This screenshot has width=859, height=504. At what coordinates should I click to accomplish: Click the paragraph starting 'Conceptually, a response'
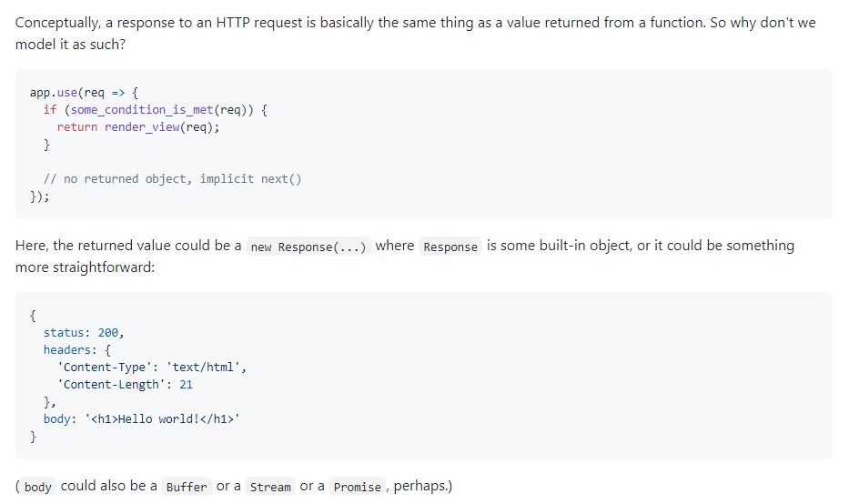(415, 34)
